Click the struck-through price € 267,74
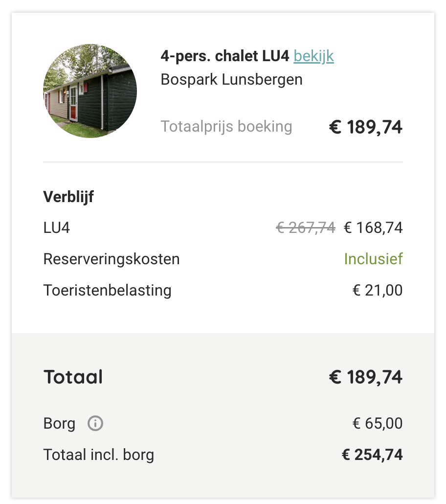Screen dimensions: 446x504 [306, 228]
